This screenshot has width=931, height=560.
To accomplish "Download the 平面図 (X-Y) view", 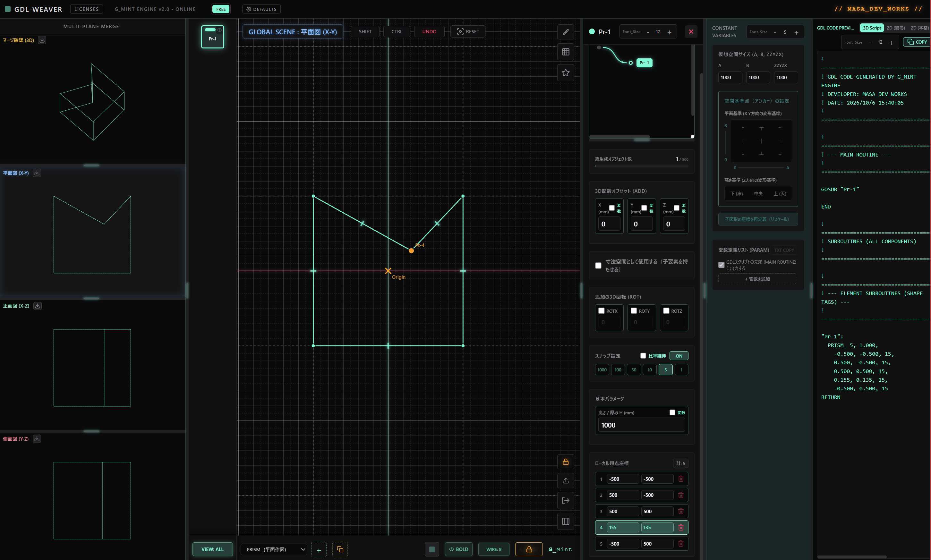I will click(37, 173).
